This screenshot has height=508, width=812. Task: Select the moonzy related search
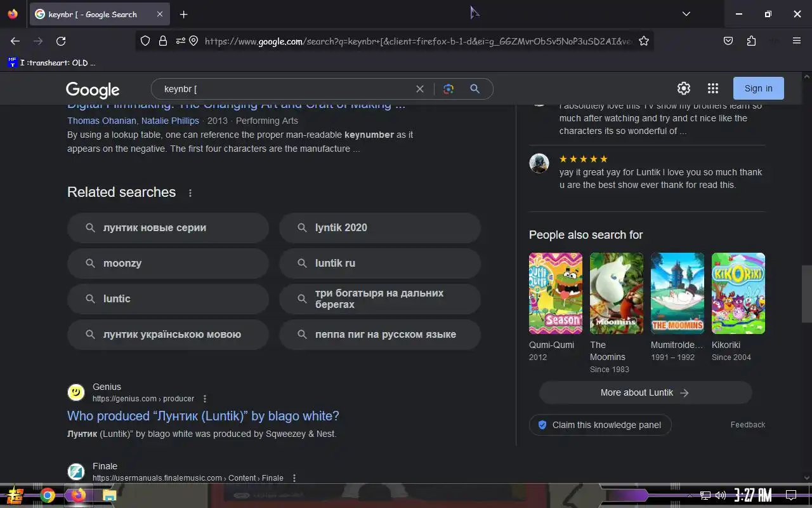point(168,263)
